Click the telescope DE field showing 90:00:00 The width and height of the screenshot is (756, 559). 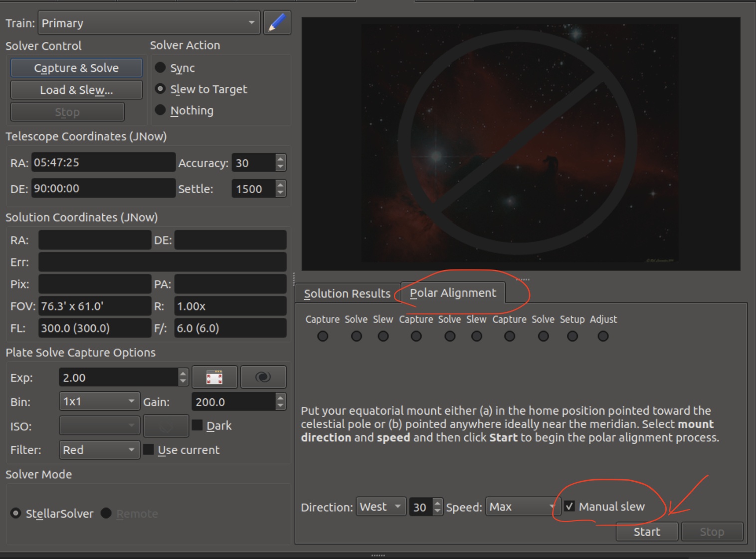tap(104, 188)
